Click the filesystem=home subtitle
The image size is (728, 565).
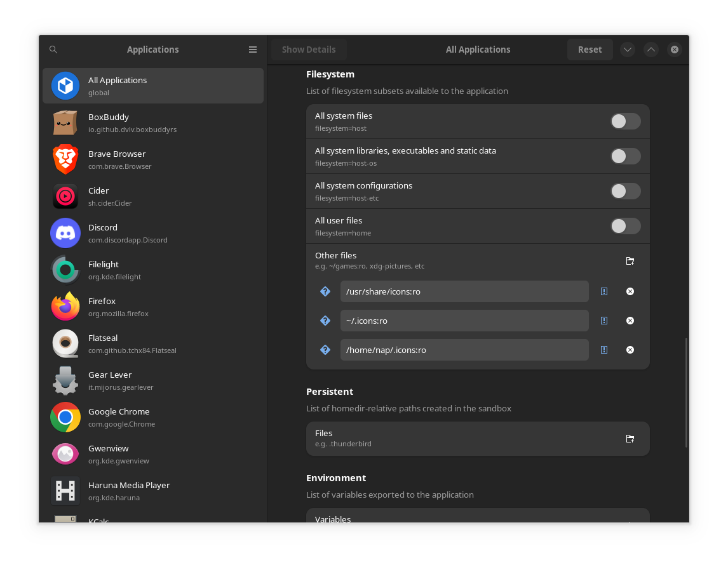[343, 233]
